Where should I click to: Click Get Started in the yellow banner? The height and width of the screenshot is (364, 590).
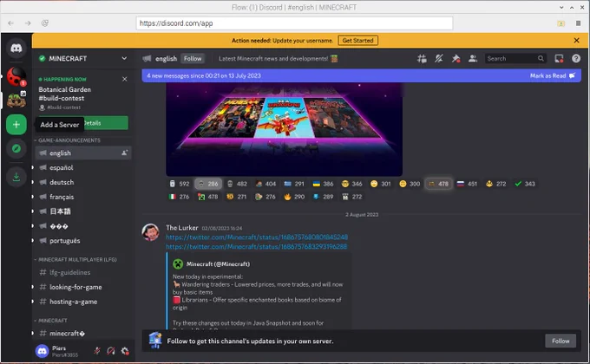357,40
